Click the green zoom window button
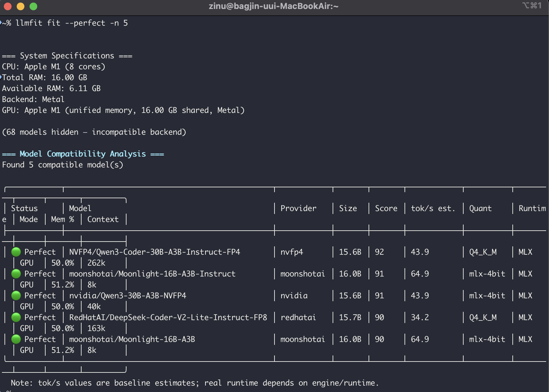Viewport: 549px width, 392px height. click(33, 6)
